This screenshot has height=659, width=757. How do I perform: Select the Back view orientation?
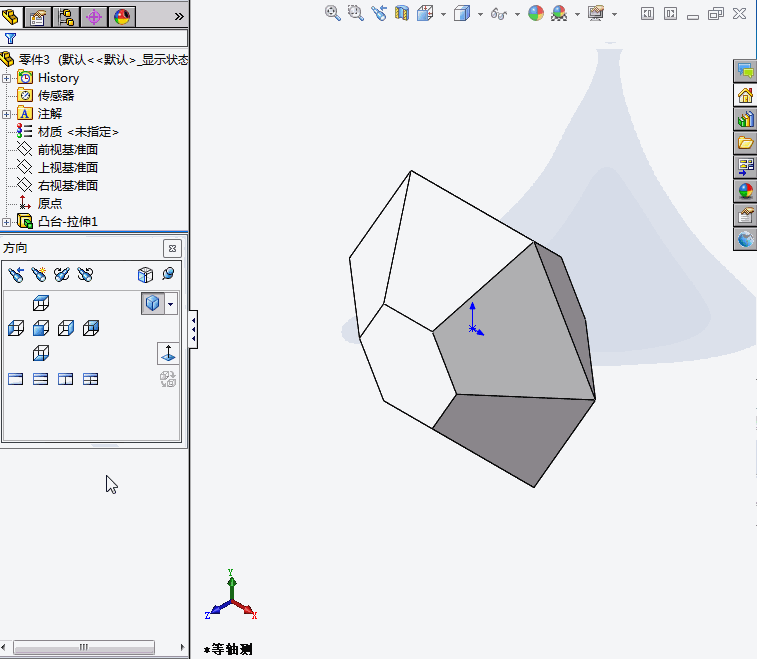click(91, 328)
